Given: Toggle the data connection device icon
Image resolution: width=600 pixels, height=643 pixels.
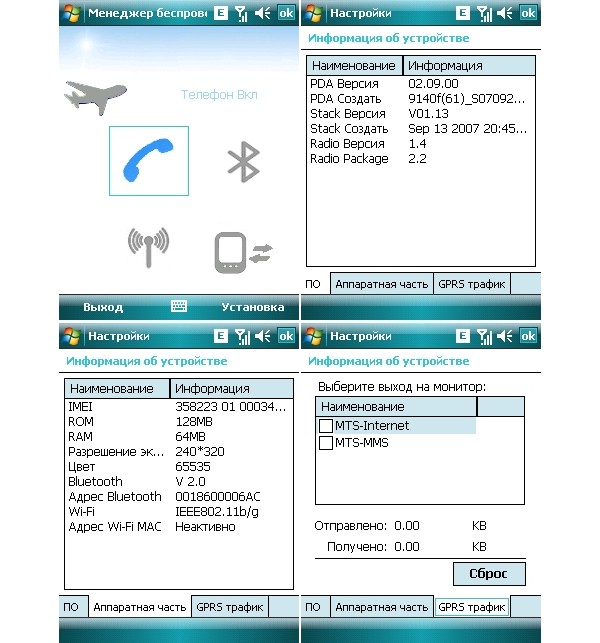Looking at the screenshot, I should pos(244,253).
